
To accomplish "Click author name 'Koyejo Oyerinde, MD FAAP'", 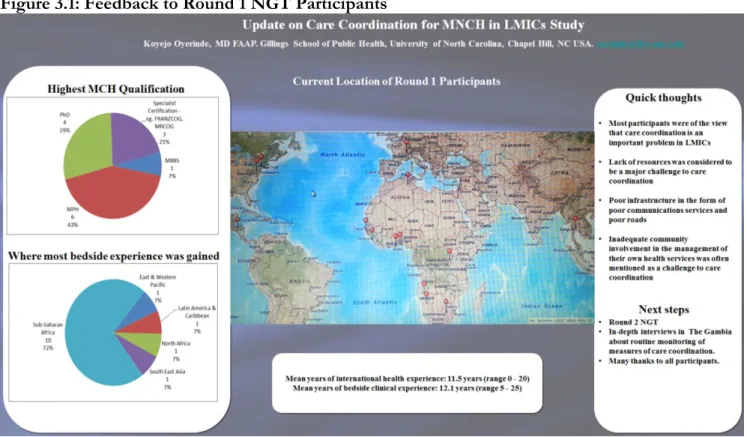I will click(x=201, y=44).
